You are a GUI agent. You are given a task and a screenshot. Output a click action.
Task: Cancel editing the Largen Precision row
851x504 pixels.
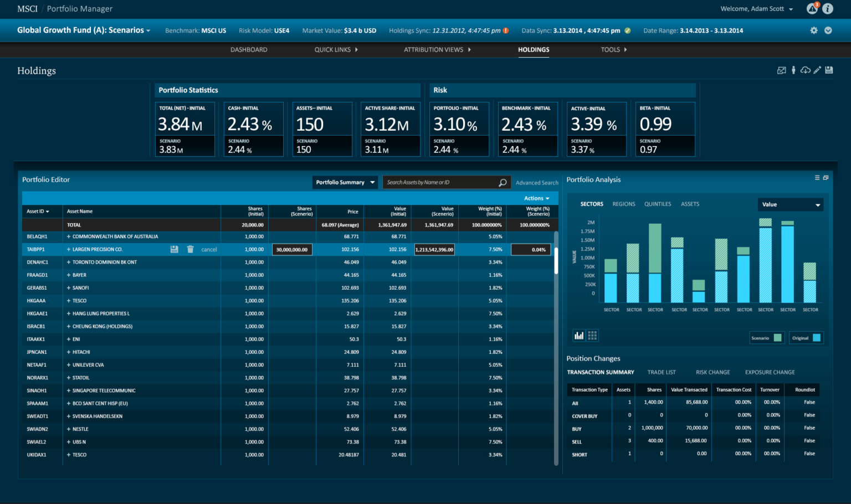click(x=209, y=250)
